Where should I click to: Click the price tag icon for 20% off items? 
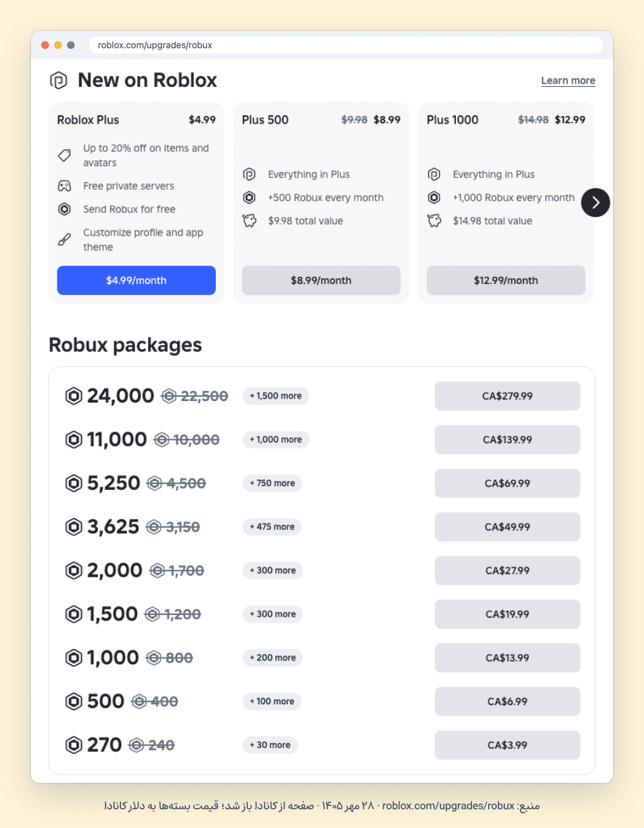click(x=64, y=155)
